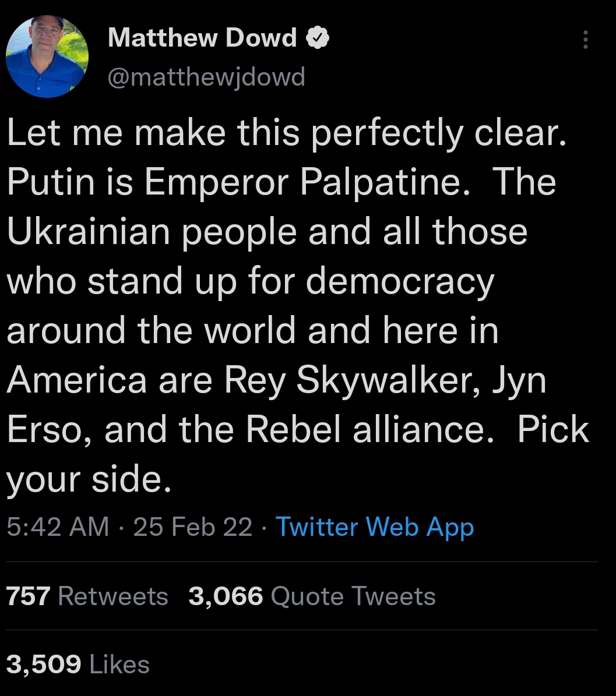
Task: Click the Matthew Dowd display name
Action: click(x=202, y=38)
